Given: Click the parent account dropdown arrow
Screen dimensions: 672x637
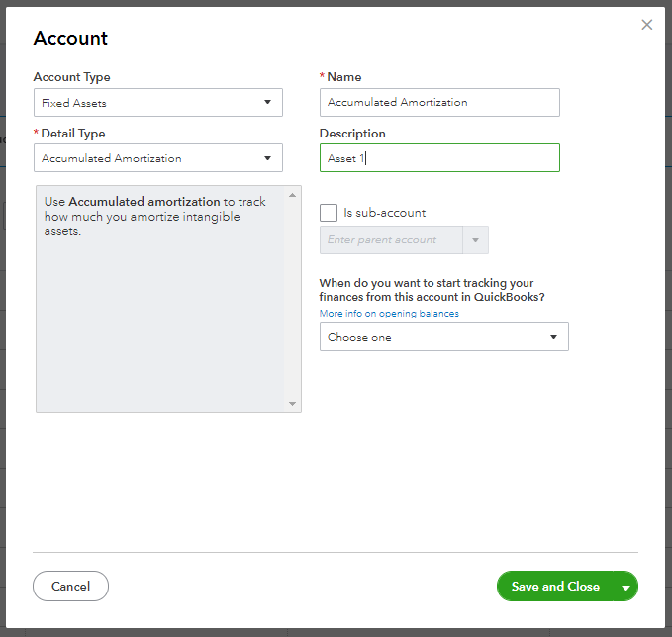Looking at the screenshot, I should [x=475, y=240].
